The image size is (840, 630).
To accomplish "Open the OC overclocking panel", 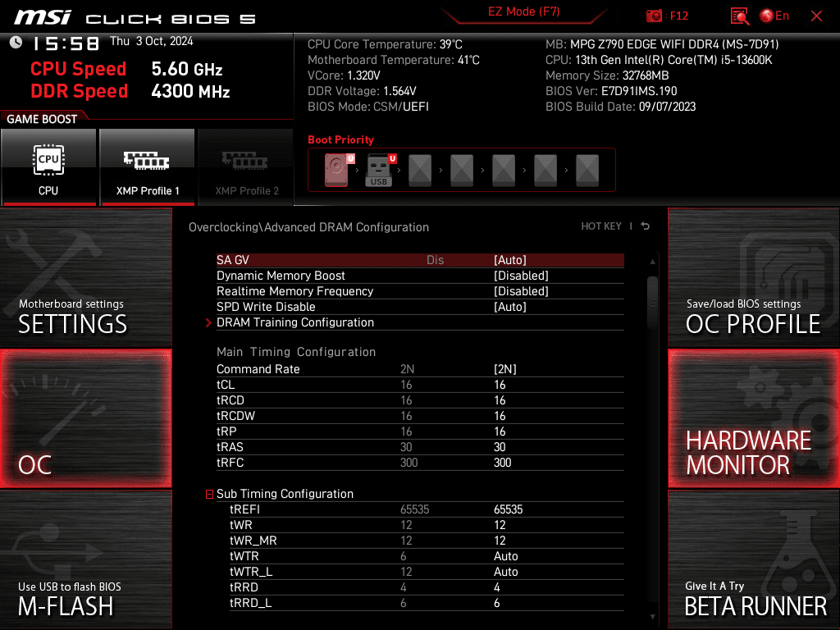I will click(85, 418).
